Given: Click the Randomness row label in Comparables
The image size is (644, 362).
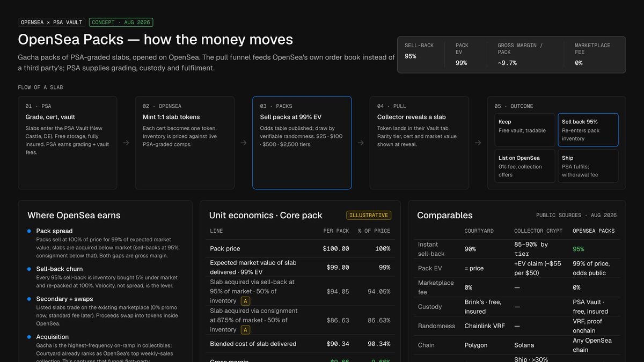Looking at the screenshot, I should pyautogui.click(x=436, y=326).
